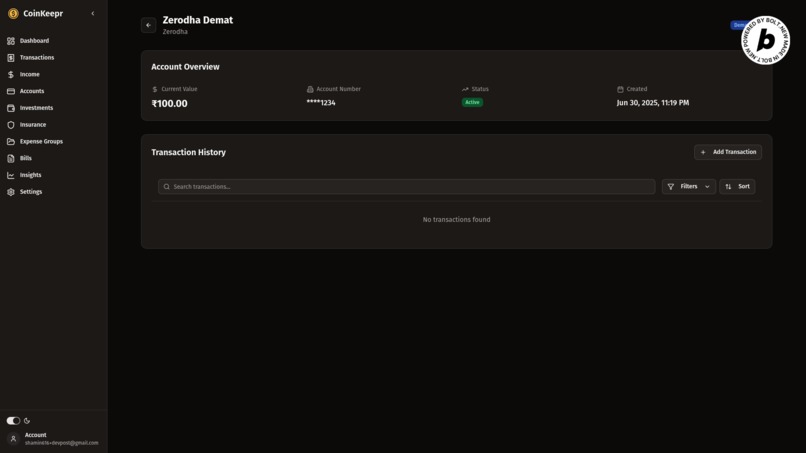Viewport: 806px width, 453px height.
Task: Open the Transactions sidebar icon
Action: [x=11, y=58]
